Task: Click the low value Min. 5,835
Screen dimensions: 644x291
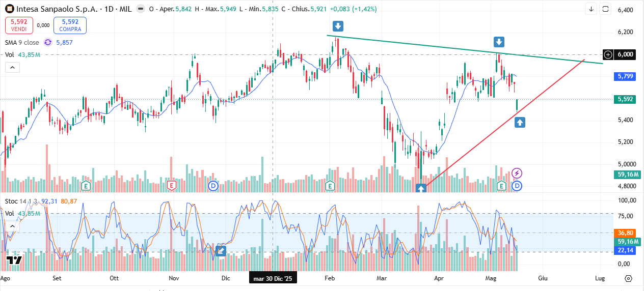Action: tap(259, 9)
